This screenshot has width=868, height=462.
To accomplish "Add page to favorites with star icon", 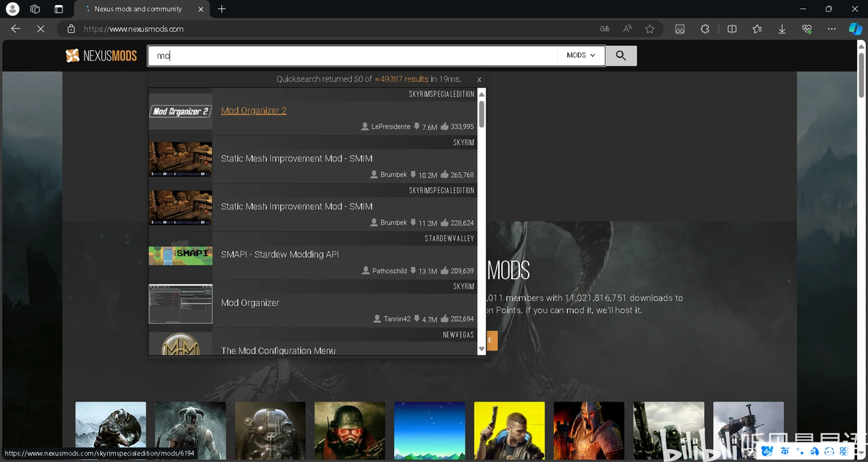I will coord(650,29).
